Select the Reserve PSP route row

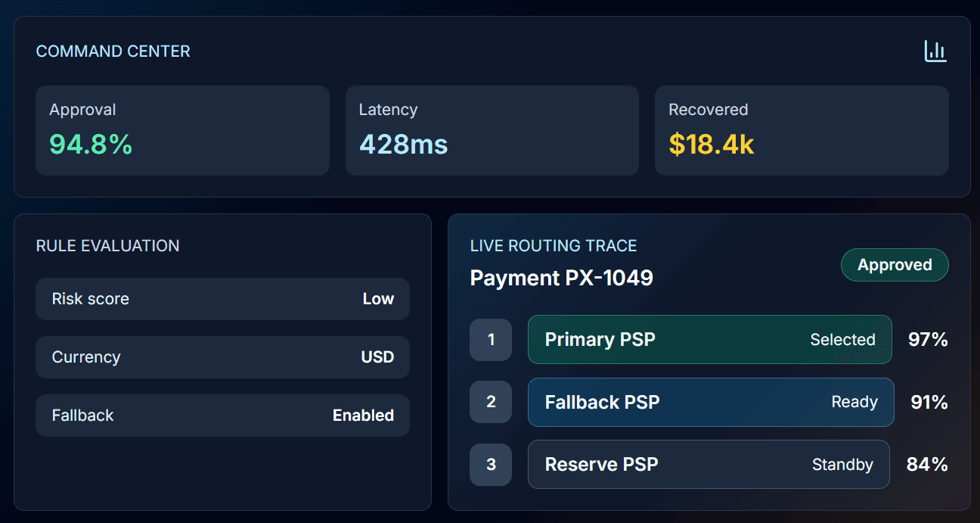click(709, 464)
